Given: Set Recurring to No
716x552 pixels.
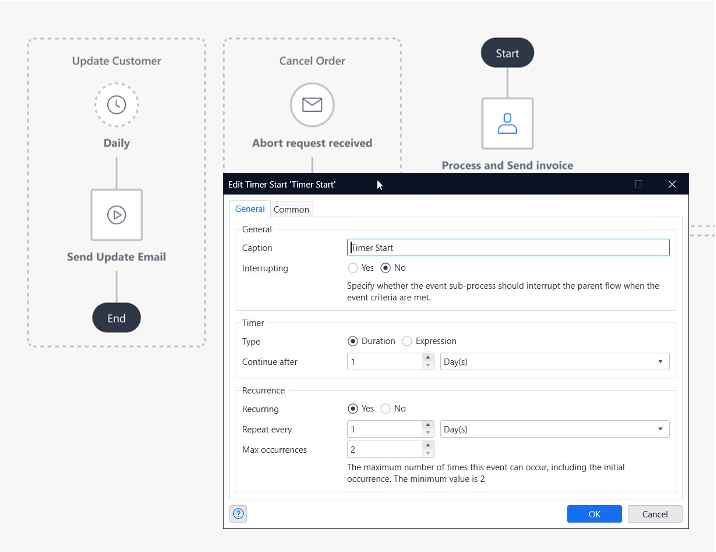Looking at the screenshot, I should coord(385,409).
